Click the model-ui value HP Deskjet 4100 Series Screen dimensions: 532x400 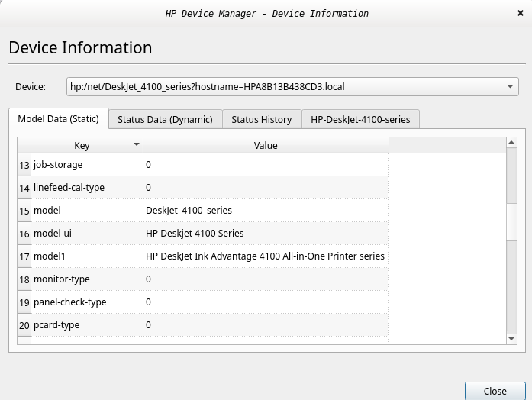tap(195, 233)
